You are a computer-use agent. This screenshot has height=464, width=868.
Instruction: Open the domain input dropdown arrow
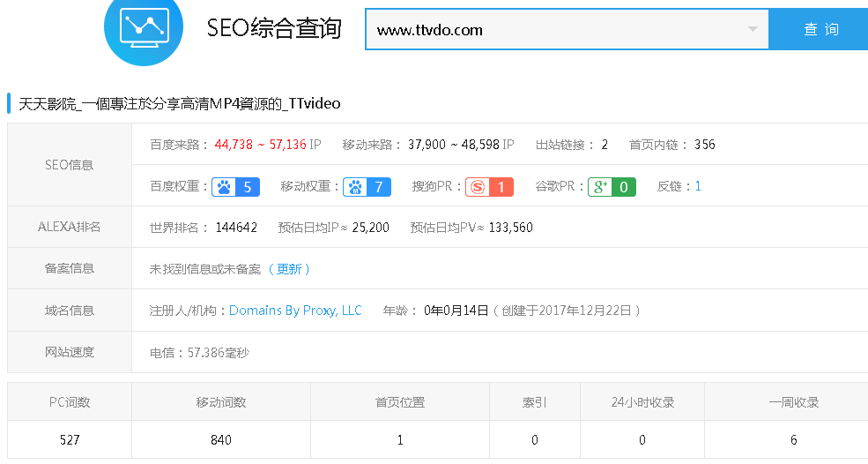click(753, 29)
